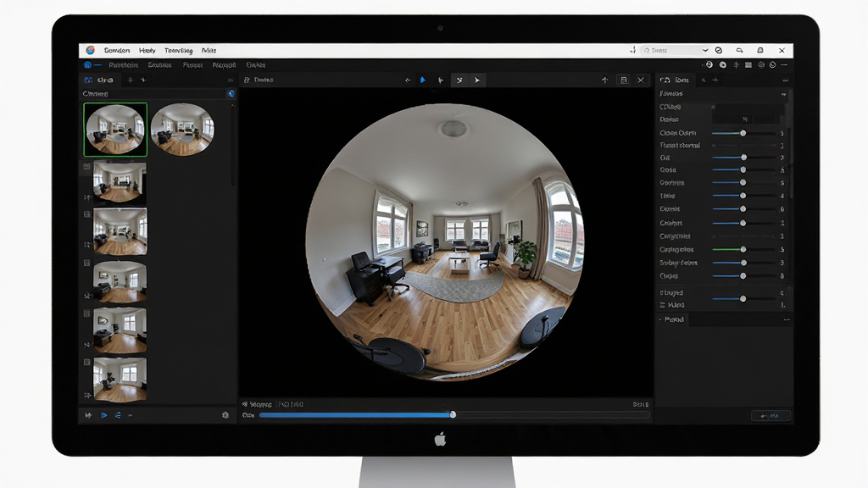The width and height of the screenshot is (868, 488).
Task: Click the topmost slider handle in the adjustments panel
Action: click(743, 133)
